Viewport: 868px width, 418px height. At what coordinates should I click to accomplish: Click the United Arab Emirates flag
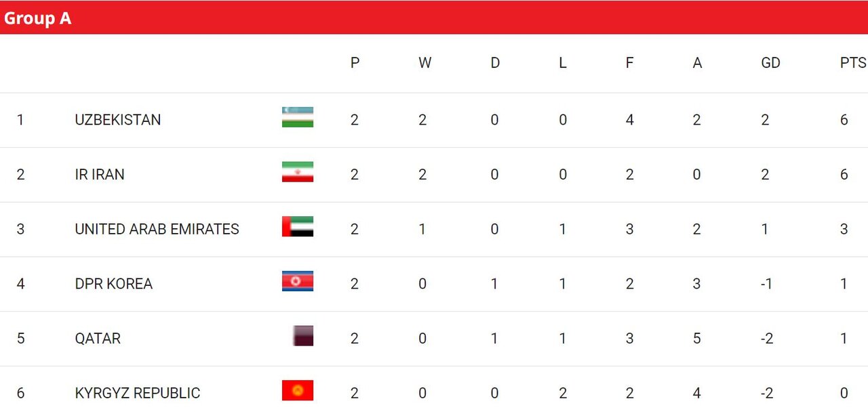(x=298, y=226)
